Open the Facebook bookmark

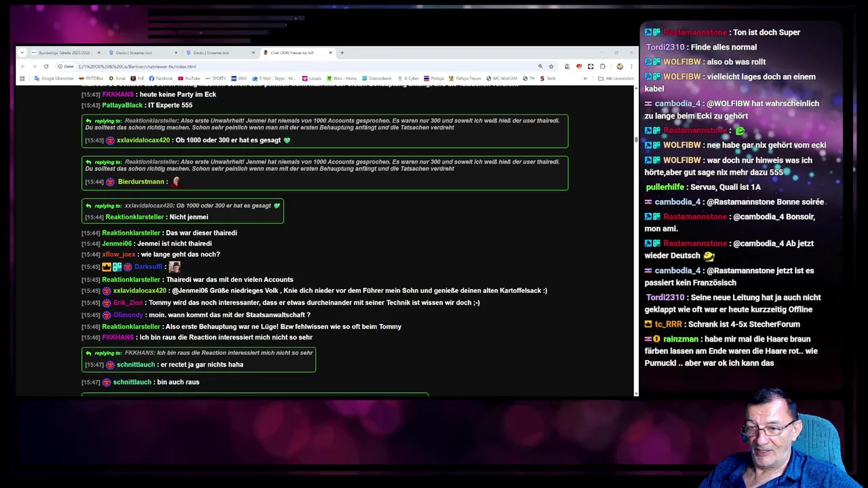point(161,79)
